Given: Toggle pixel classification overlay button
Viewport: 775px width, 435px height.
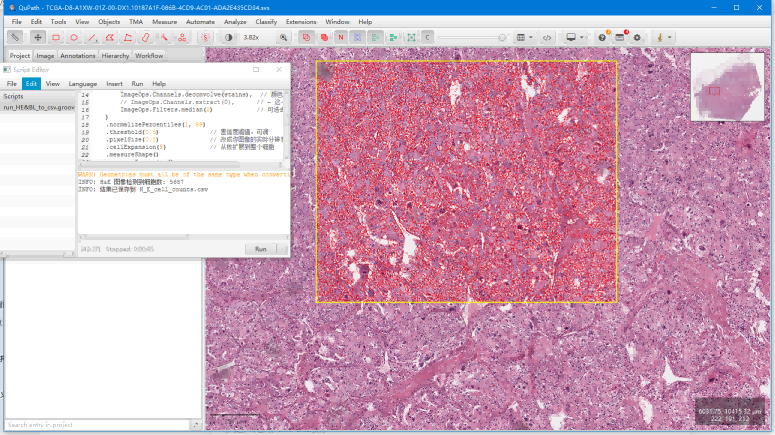Looking at the screenshot, I should pos(428,37).
